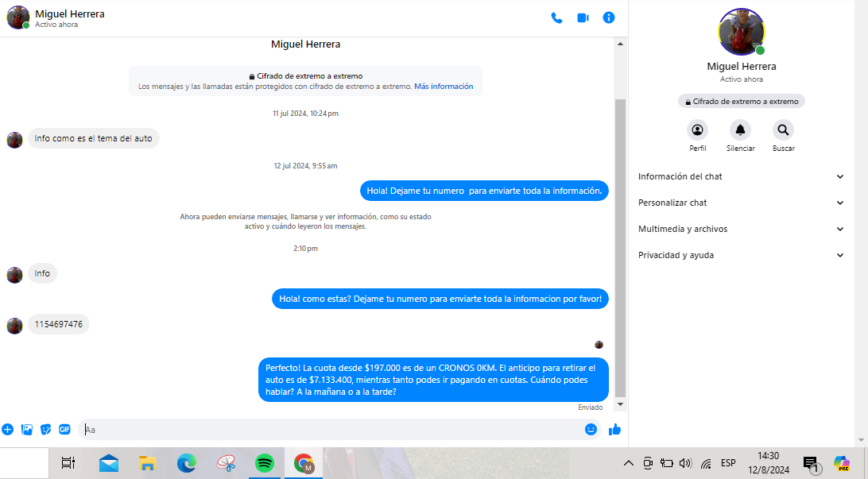The height and width of the screenshot is (479, 868).
Task: Open the GIF picker
Action: (64, 430)
